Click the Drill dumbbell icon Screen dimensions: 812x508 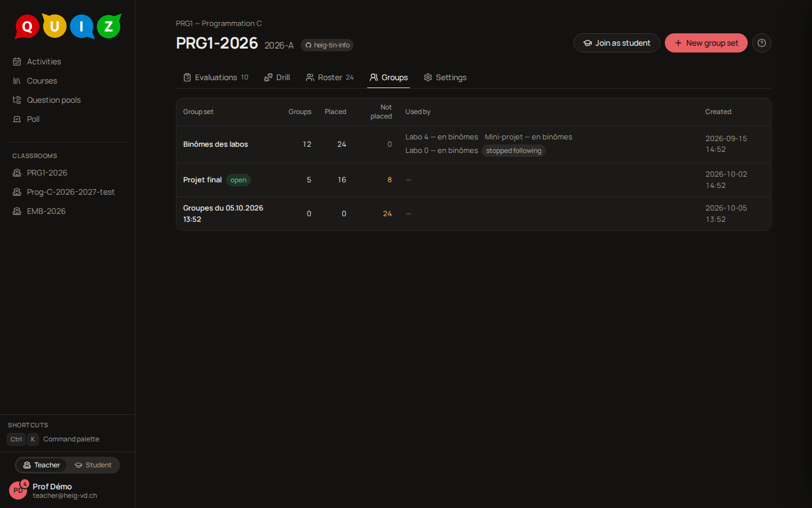point(268,77)
